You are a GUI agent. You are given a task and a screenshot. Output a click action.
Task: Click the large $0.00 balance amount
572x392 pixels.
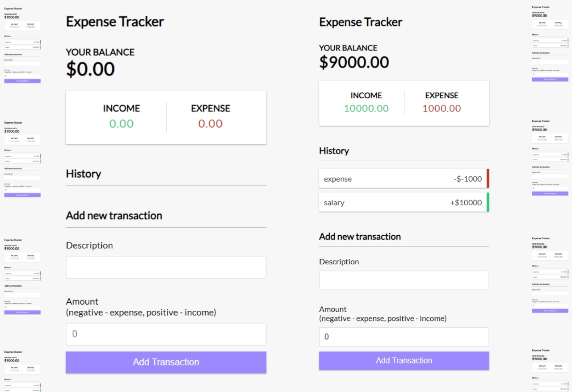[90, 69]
